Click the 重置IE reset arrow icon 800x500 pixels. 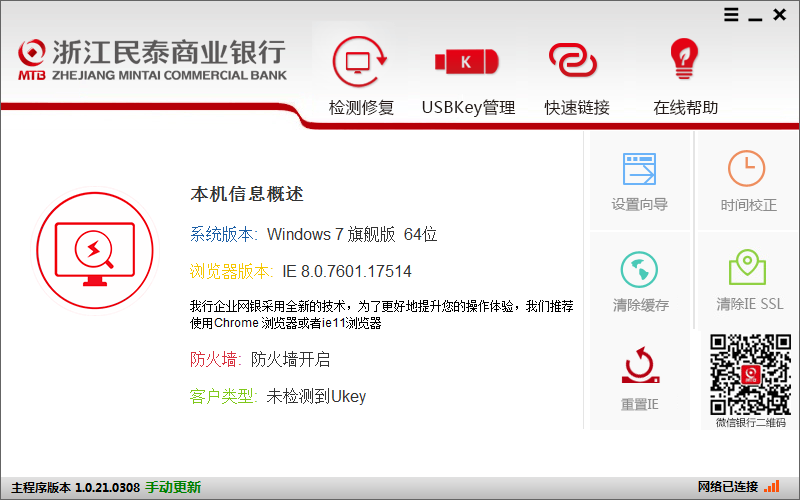tap(640, 365)
